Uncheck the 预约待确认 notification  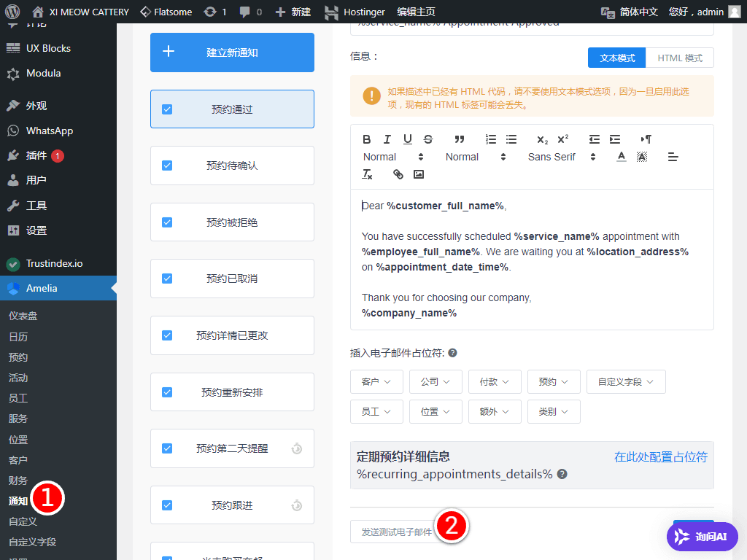[168, 166]
